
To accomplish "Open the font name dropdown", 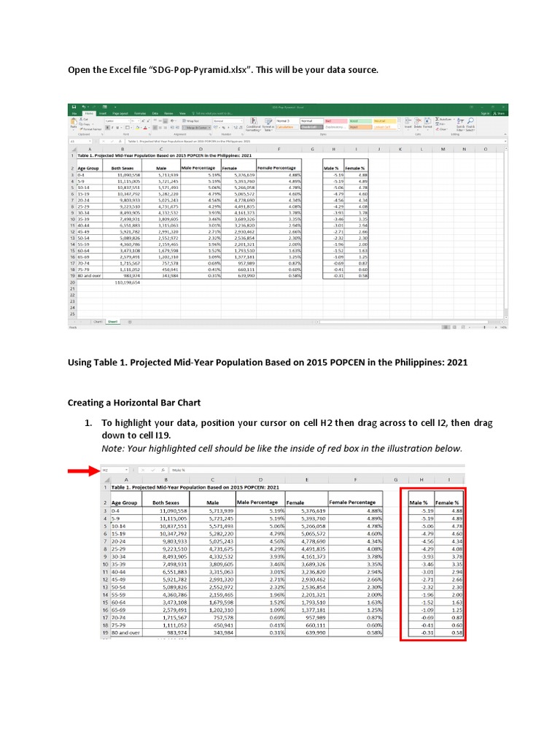I will 128,121.
